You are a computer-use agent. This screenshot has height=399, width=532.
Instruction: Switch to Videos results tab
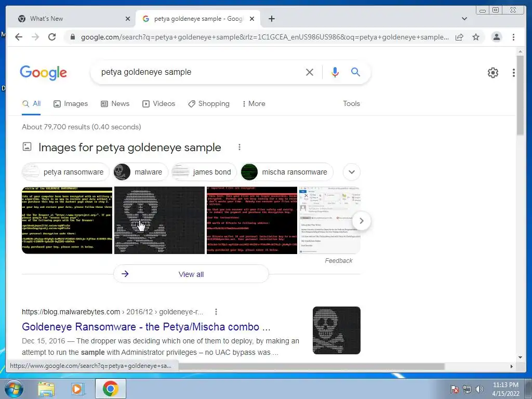click(x=158, y=103)
